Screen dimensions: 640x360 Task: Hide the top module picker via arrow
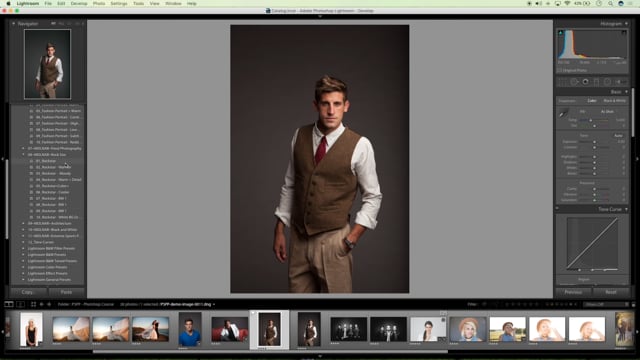tap(320, 16)
